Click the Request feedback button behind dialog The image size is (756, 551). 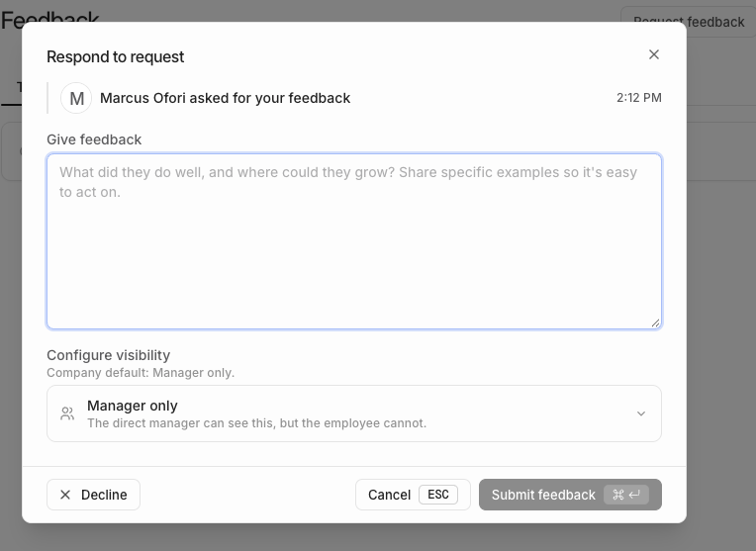[x=689, y=22]
